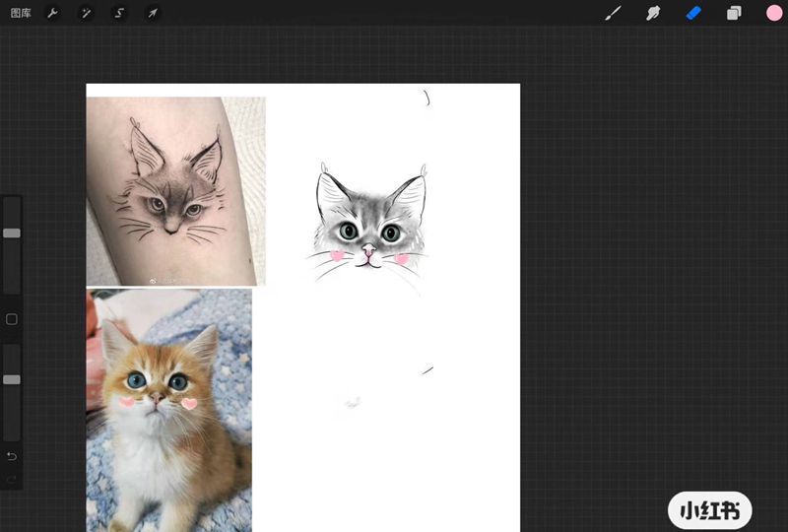Click the 小红书 watermark logo
The image size is (788, 532).
point(709,510)
